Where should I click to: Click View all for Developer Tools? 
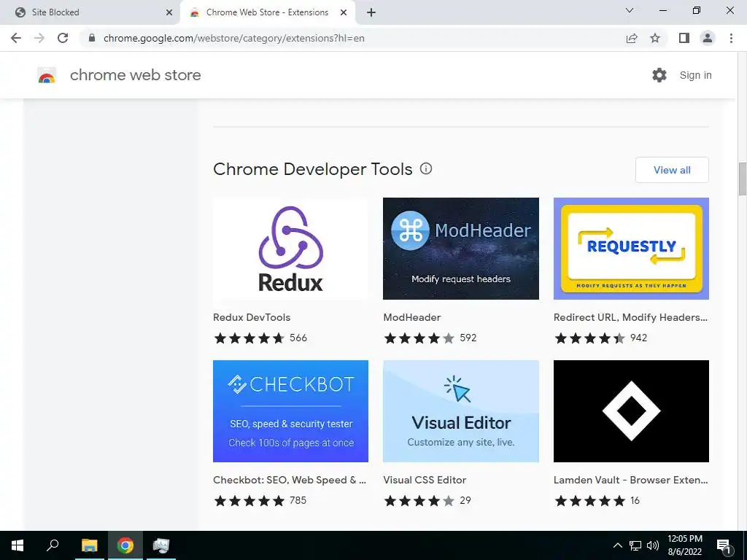click(672, 170)
